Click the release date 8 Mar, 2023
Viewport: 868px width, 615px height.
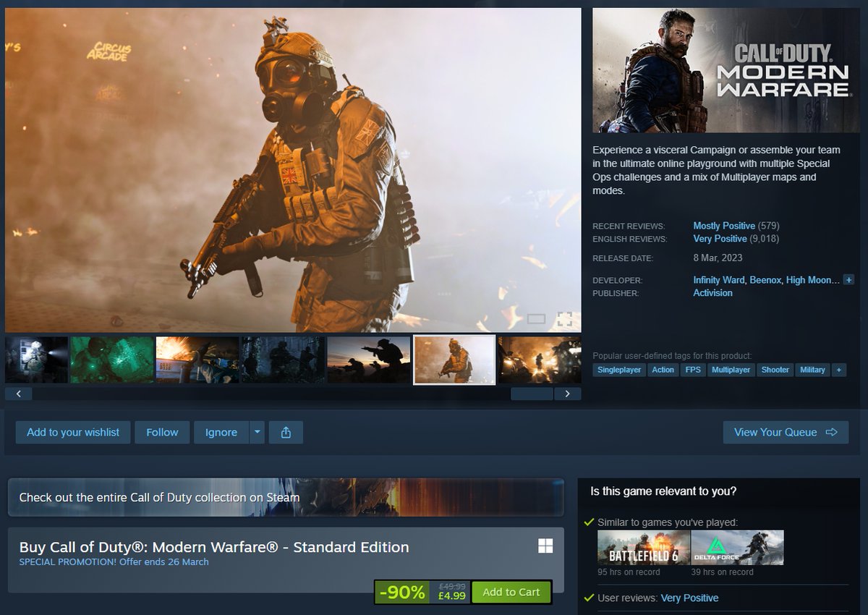click(718, 258)
